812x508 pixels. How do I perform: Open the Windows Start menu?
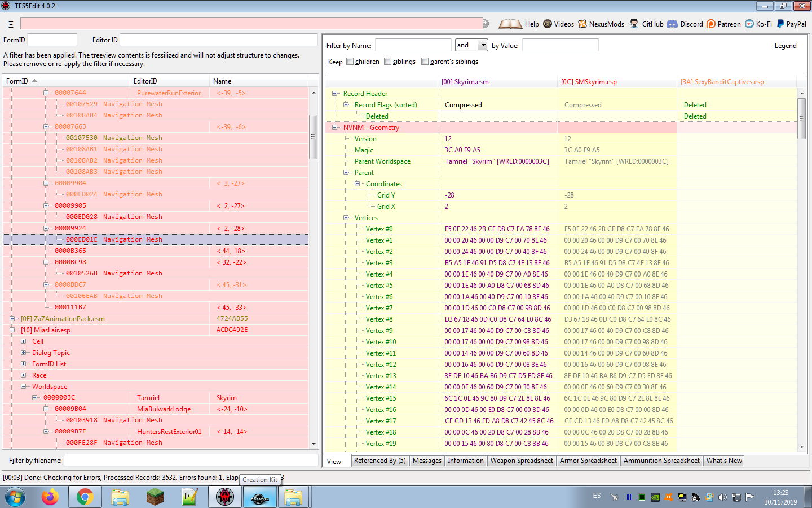[x=15, y=497]
